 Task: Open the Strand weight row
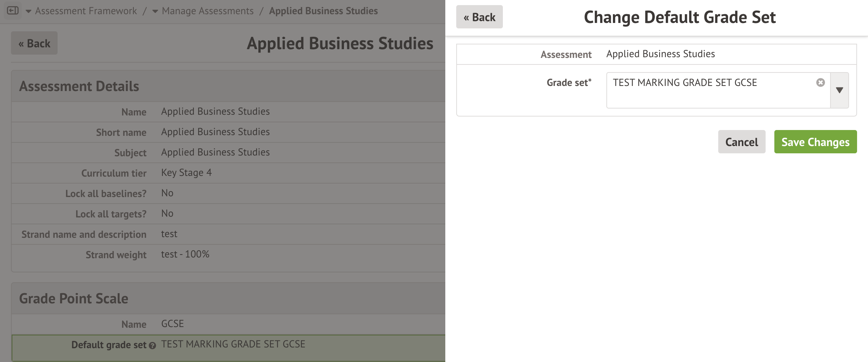pyautogui.click(x=228, y=255)
